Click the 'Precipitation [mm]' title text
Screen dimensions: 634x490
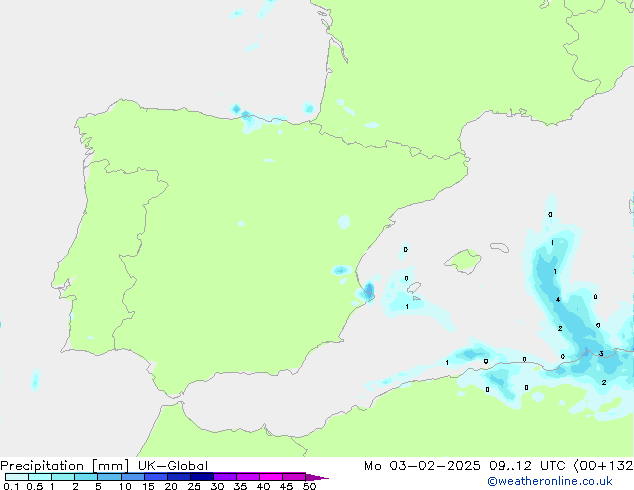64,466
